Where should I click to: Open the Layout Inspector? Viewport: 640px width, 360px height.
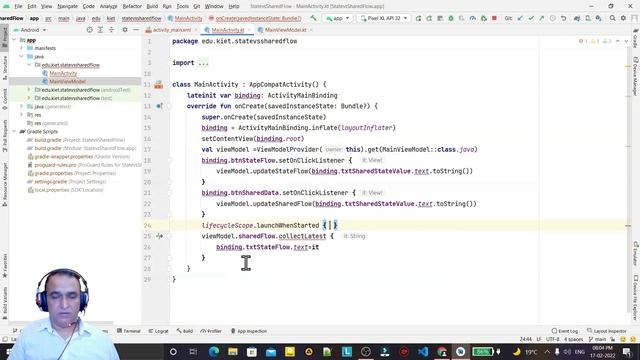607,331
